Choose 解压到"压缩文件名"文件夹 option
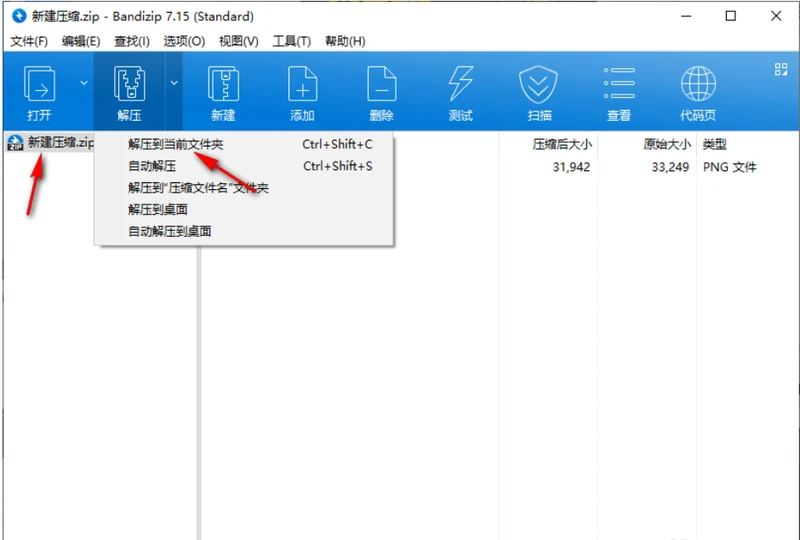 [x=244, y=188]
